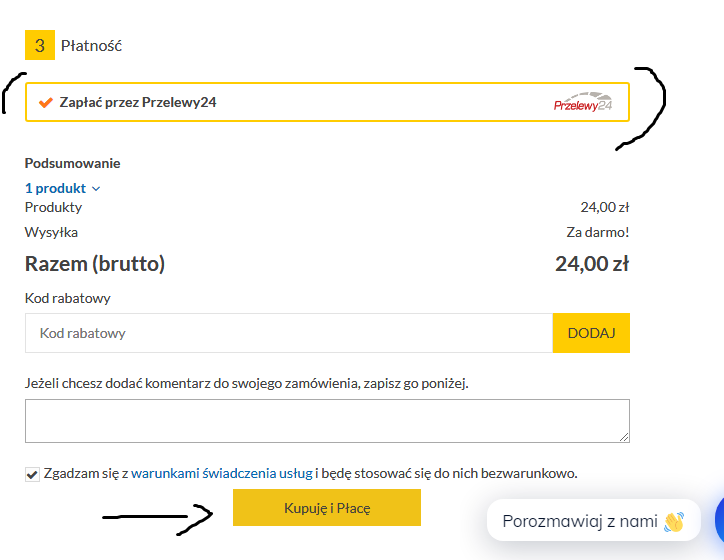
Task: Select 'Zapłać przez Przelewy24' payment method
Action: [x=138, y=102]
